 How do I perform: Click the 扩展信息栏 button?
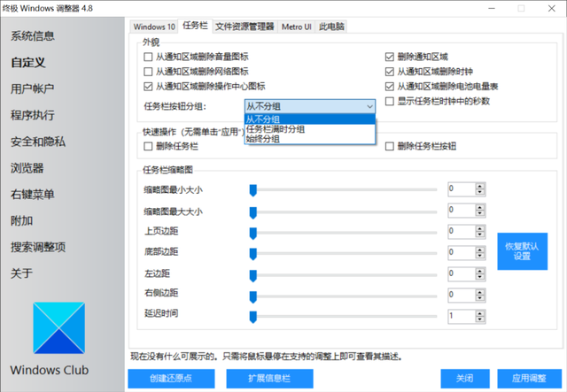[269, 378]
